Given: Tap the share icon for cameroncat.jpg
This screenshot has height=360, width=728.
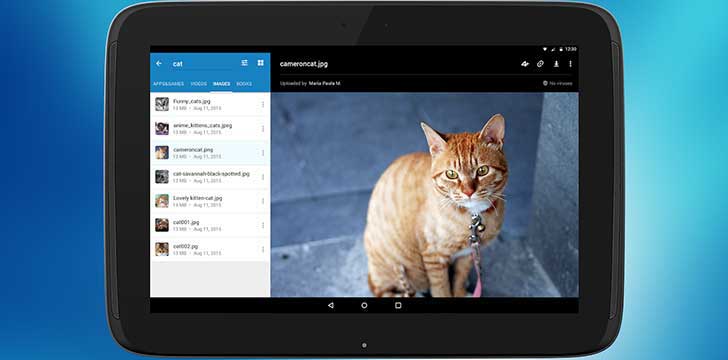Looking at the screenshot, I should tap(525, 64).
